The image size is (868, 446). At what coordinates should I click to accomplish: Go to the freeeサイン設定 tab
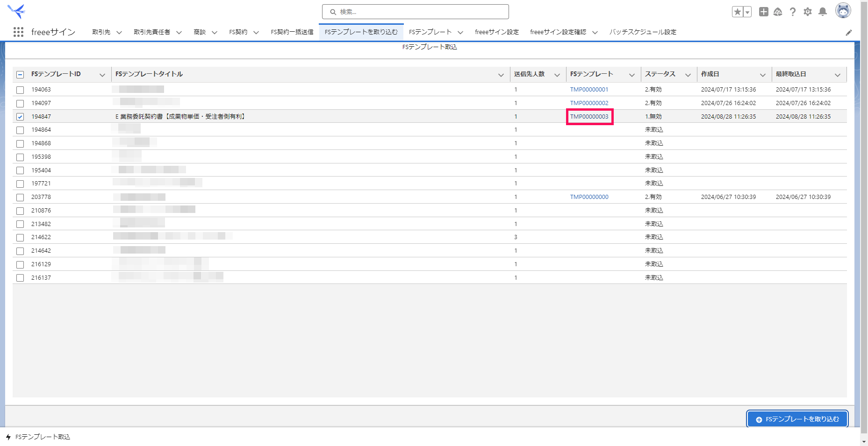point(496,32)
